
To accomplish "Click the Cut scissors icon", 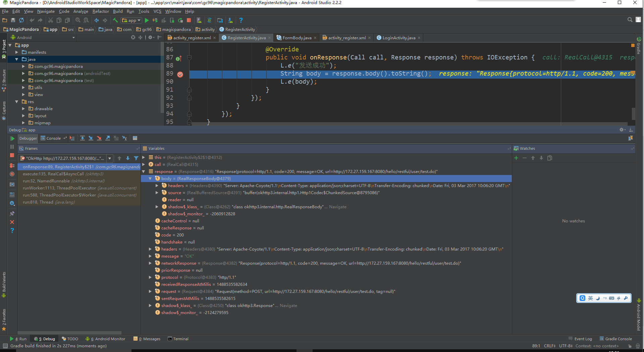I will coord(51,20).
